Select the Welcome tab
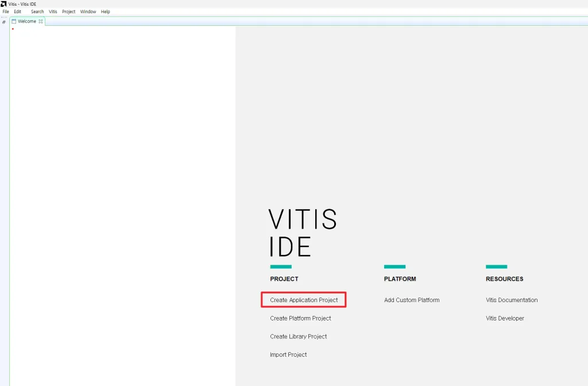 27,21
